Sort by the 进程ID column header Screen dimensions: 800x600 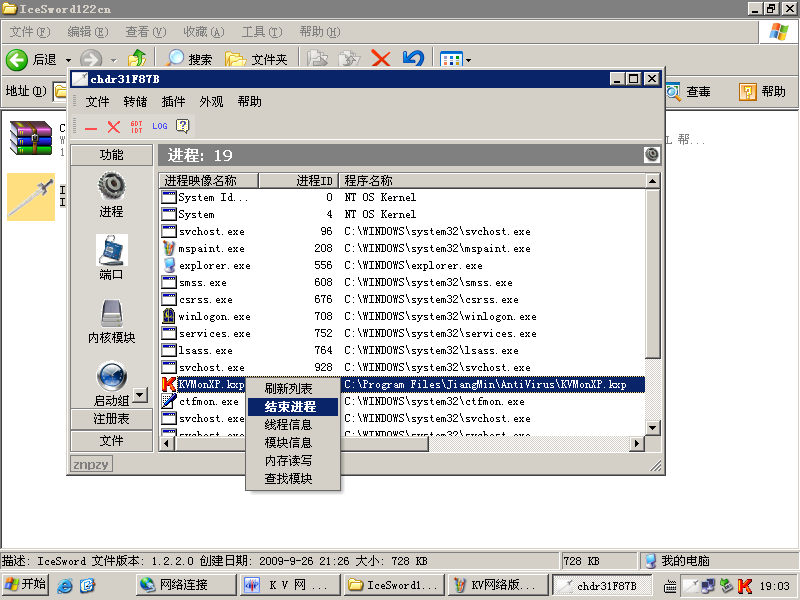[x=298, y=181]
